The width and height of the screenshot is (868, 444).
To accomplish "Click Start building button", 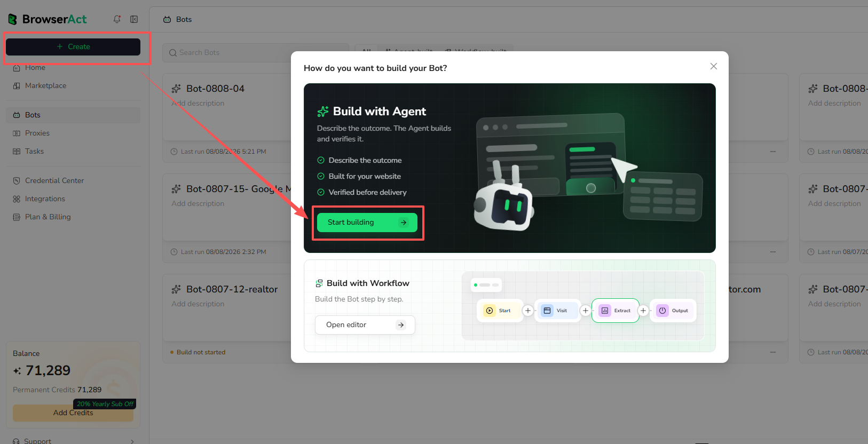I will pyautogui.click(x=367, y=223).
